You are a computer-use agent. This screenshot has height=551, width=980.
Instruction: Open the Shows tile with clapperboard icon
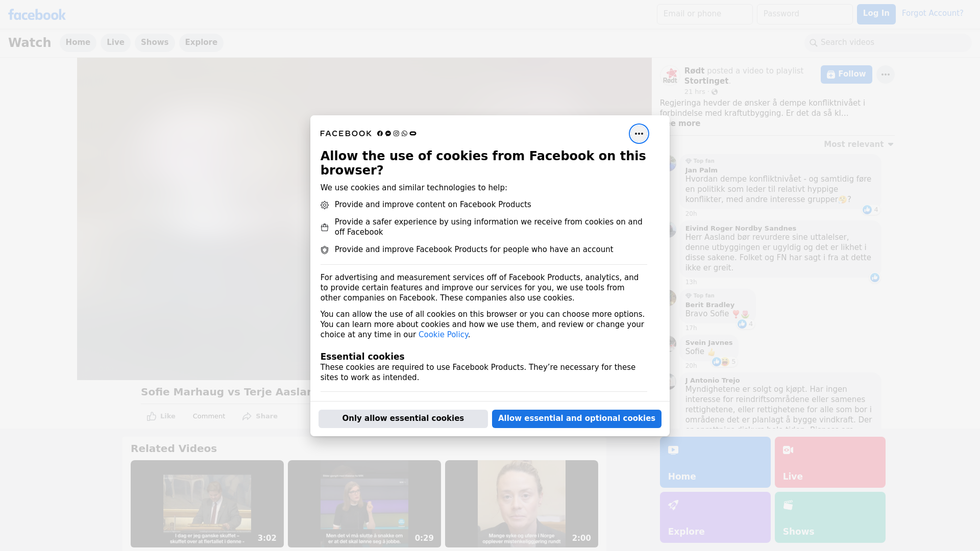[x=829, y=517]
